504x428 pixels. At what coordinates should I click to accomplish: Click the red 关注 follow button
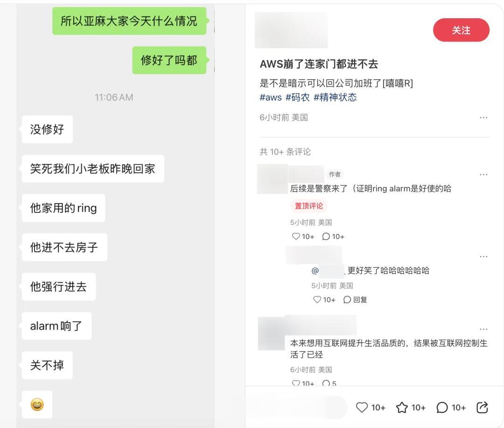coord(461,30)
